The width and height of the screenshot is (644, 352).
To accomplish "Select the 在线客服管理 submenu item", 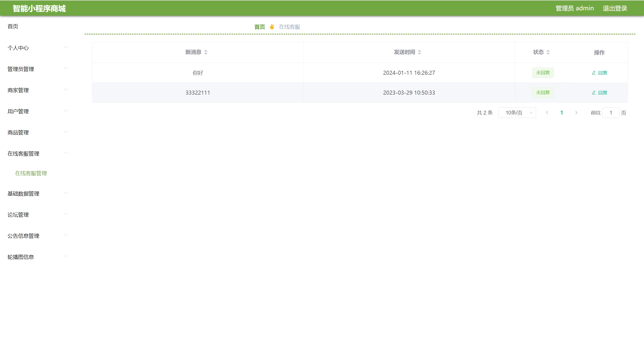I will click(31, 173).
